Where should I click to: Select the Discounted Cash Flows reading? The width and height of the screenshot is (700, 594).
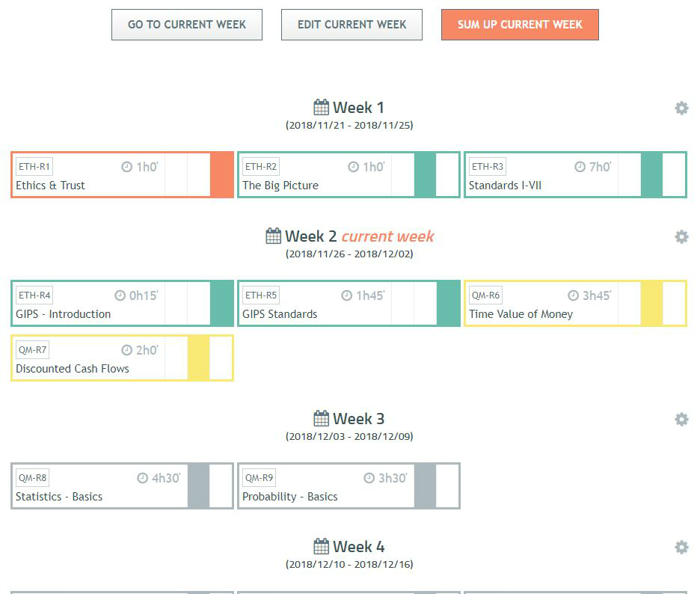coord(73,369)
